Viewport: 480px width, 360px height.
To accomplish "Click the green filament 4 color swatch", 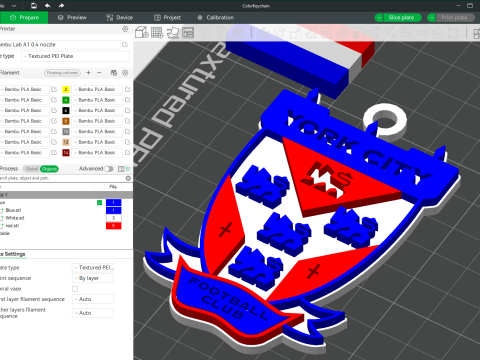I will point(66,100).
